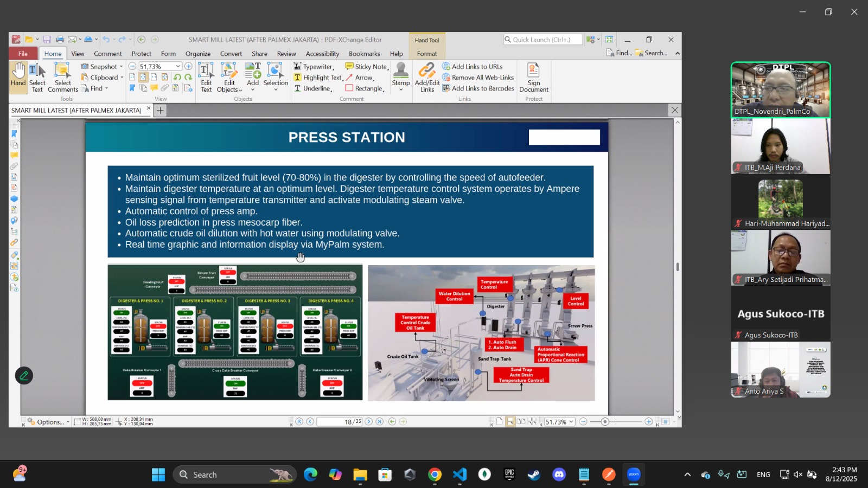Click the green pencil annotate button

coord(24,375)
